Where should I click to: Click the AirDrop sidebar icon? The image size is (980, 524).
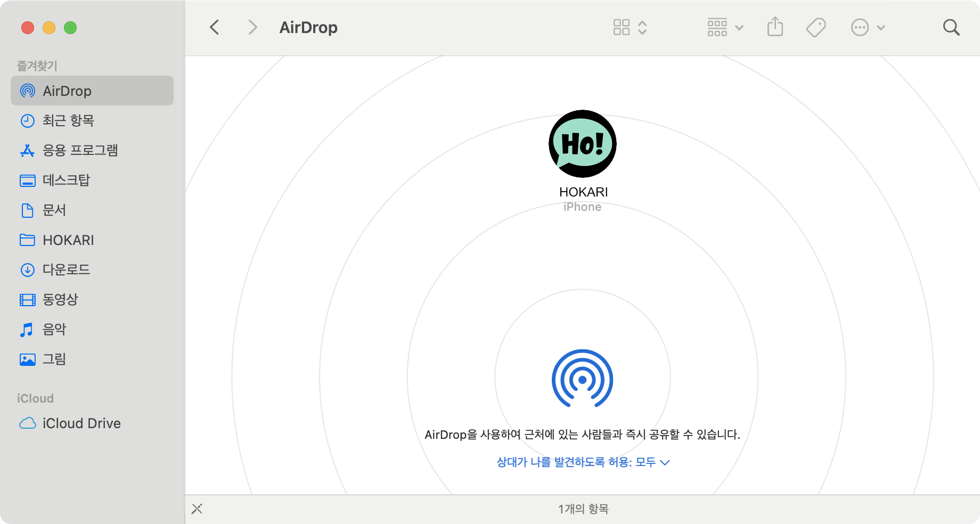point(28,91)
